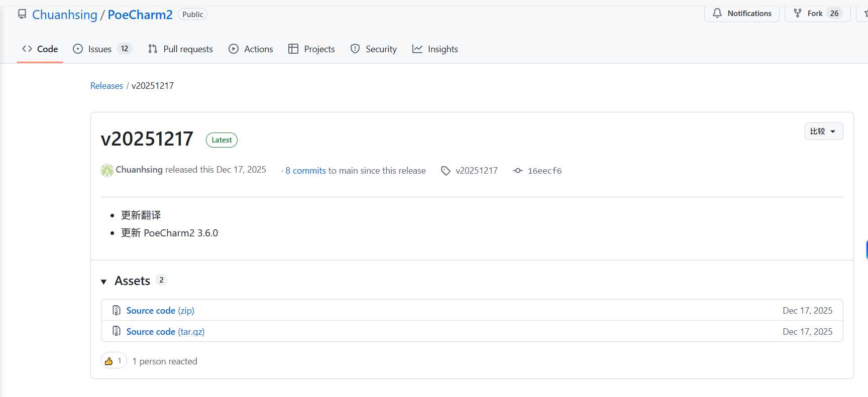Screen dimensions: 868x397
Task: Open the v20251217 tag link
Action: point(476,171)
